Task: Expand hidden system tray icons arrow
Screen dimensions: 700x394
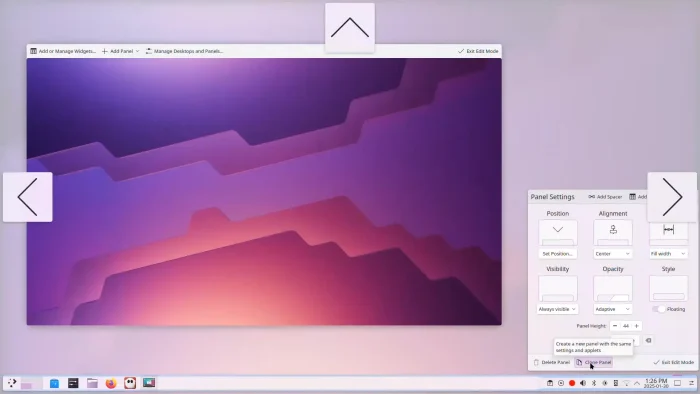Action: click(x=637, y=383)
